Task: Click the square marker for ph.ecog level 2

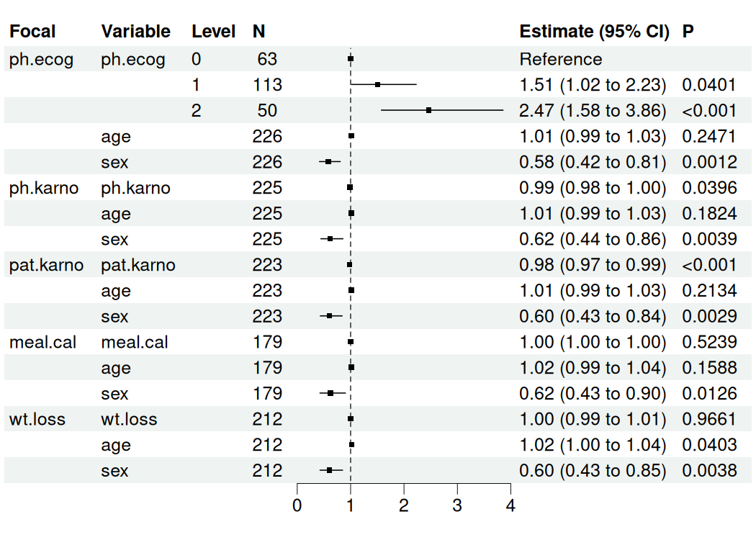Action: 428,110
